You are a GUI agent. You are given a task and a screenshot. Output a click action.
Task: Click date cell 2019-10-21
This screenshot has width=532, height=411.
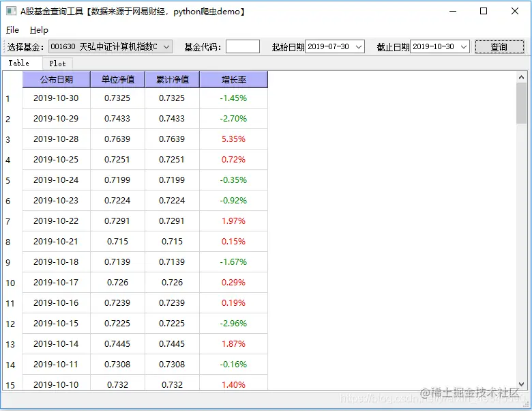[x=57, y=242]
